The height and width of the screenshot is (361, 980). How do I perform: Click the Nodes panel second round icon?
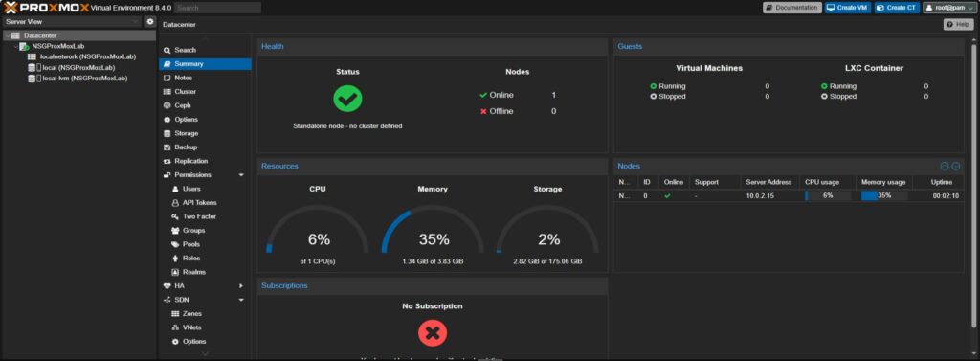coord(956,166)
